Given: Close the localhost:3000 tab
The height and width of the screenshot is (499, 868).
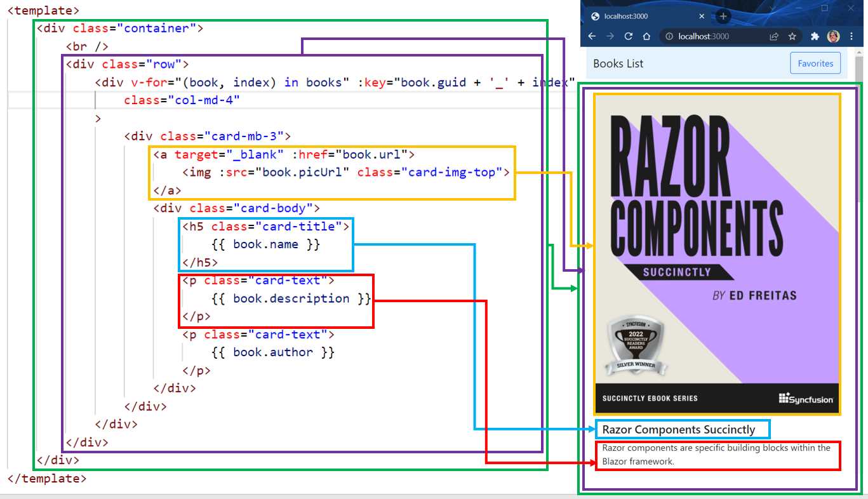Looking at the screenshot, I should [x=701, y=16].
